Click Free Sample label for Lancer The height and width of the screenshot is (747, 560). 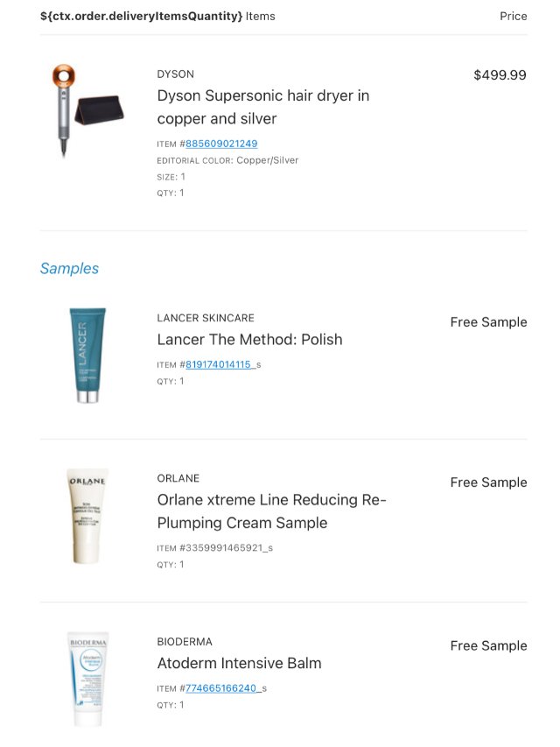click(x=488, y=322)
